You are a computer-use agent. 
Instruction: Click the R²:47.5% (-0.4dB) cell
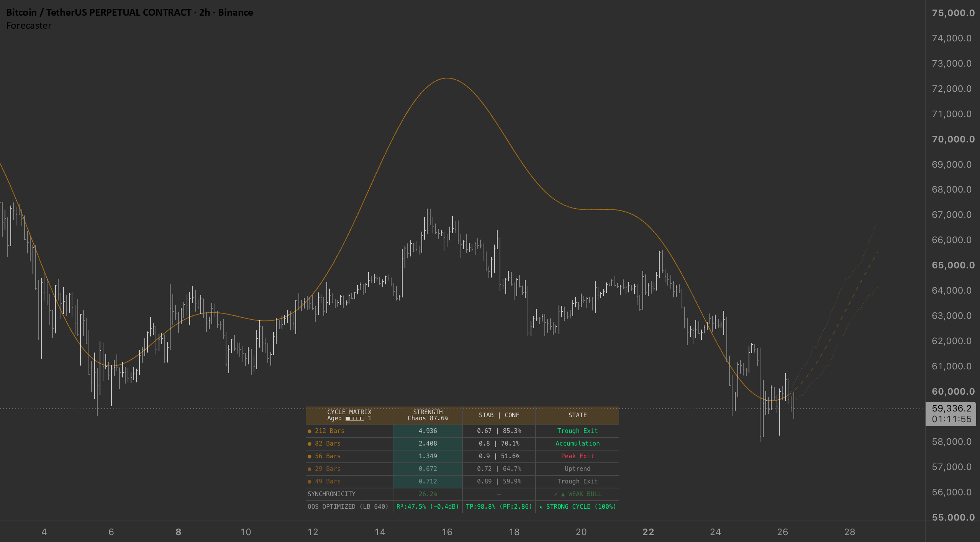pos(428,507)
